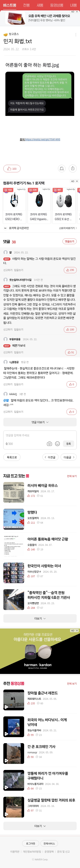Expand more comments with 댓글 더보기

(x=40, y=422)
